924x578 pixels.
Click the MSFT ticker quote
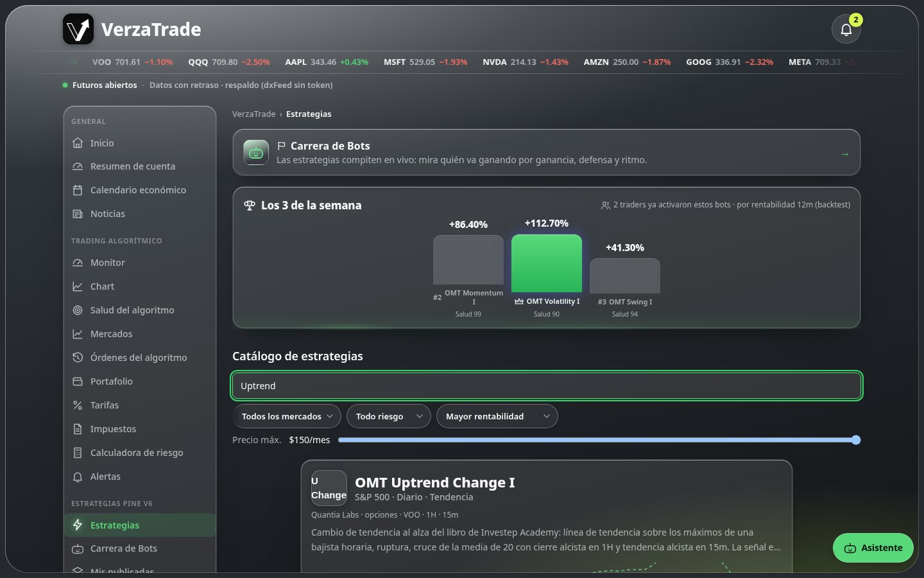point(425,62)
